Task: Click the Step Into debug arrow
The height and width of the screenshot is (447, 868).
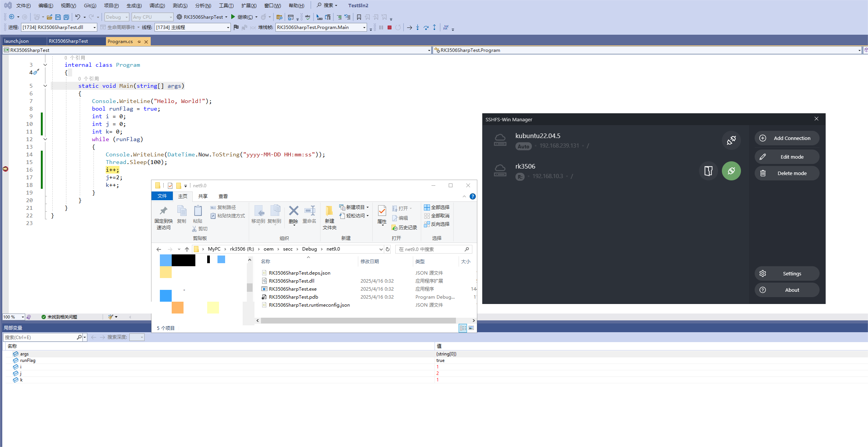Action: pos(417,27)
